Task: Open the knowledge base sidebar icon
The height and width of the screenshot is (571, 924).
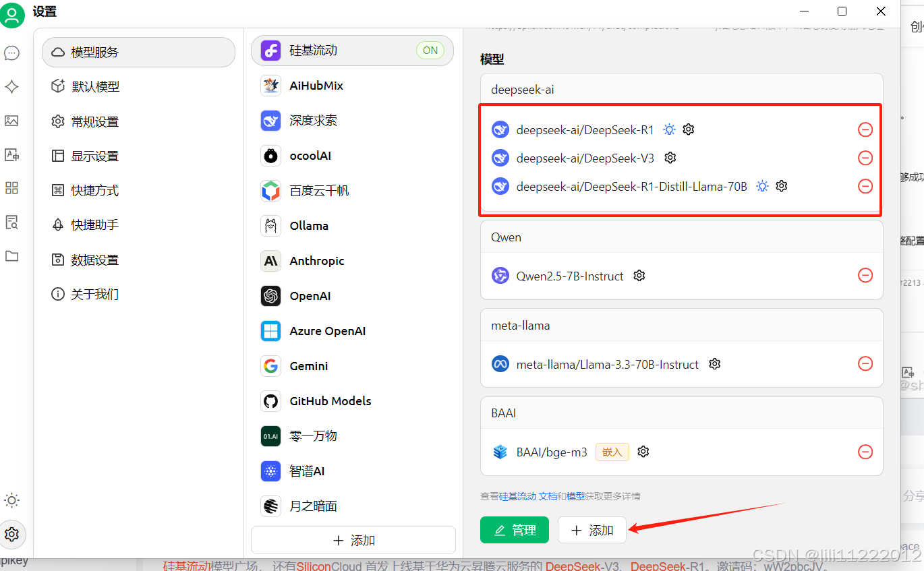Action: [11, 222]
